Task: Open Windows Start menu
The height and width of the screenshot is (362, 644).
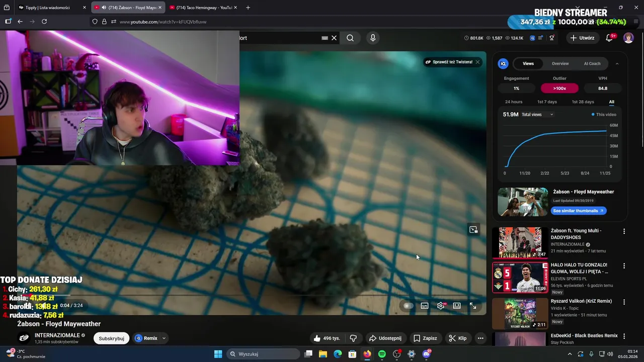Action: 218,354
